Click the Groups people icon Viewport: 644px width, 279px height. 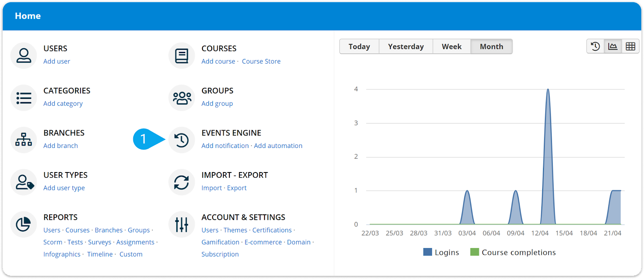pos(182,98)
